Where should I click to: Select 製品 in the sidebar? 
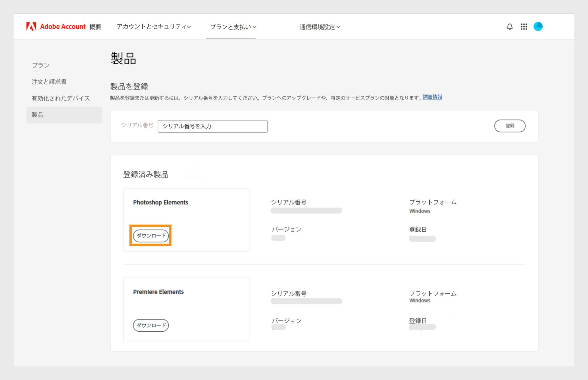64,115
